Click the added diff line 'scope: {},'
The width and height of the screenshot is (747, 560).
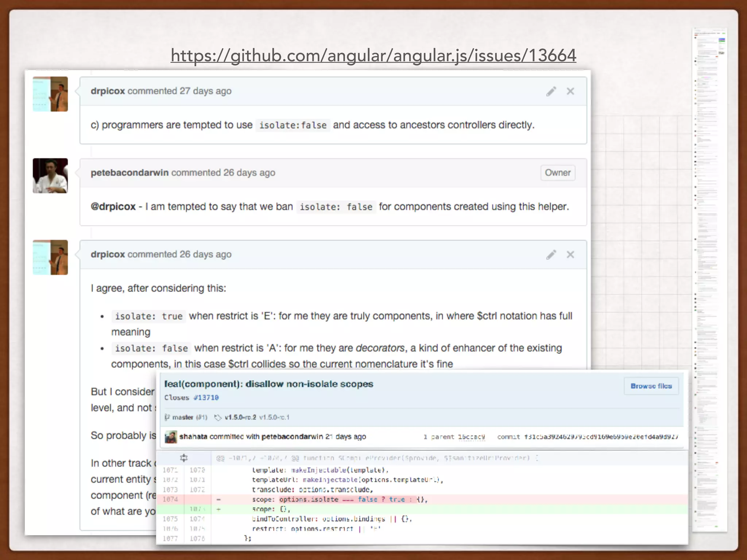(x=422, y=509)
